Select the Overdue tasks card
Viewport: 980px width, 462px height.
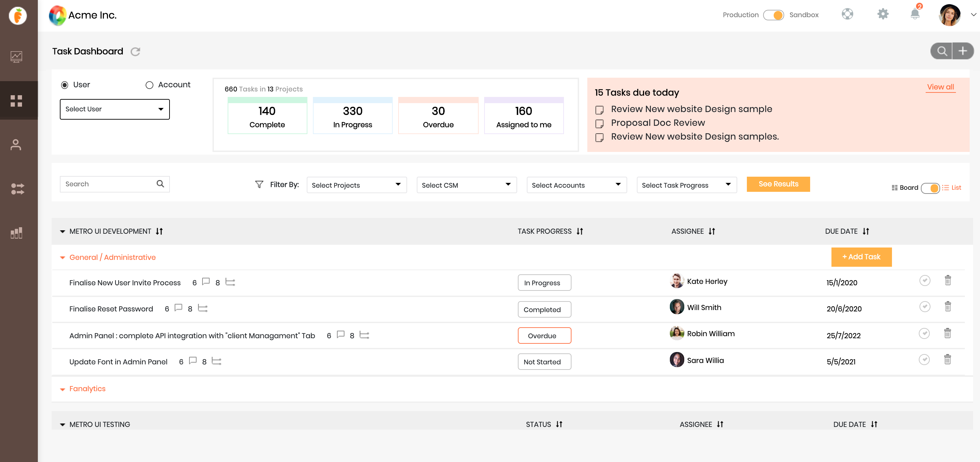(438, 115)
